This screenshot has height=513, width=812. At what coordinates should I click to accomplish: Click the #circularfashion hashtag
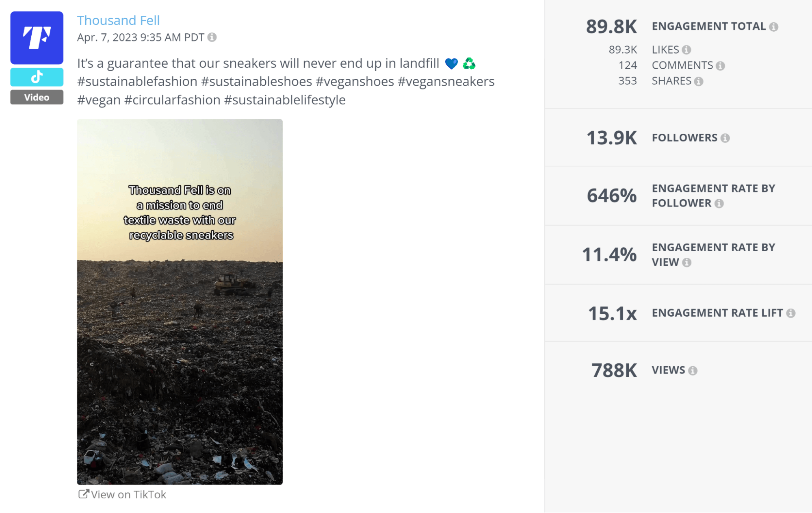173,99
